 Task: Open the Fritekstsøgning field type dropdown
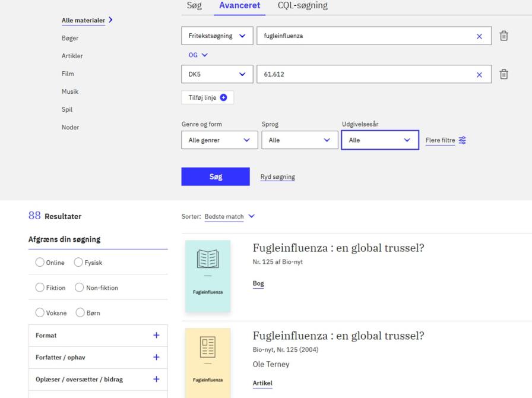[217, 36]
